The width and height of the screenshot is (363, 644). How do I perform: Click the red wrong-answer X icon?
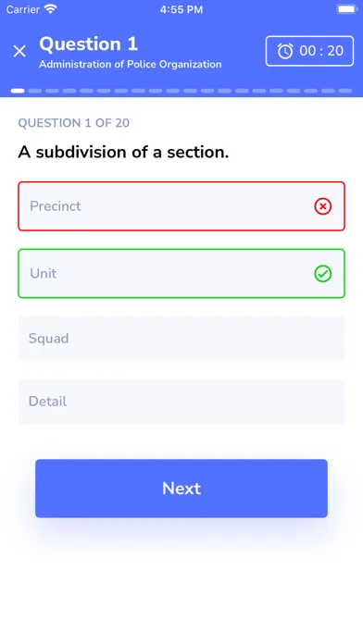point(322,206)
